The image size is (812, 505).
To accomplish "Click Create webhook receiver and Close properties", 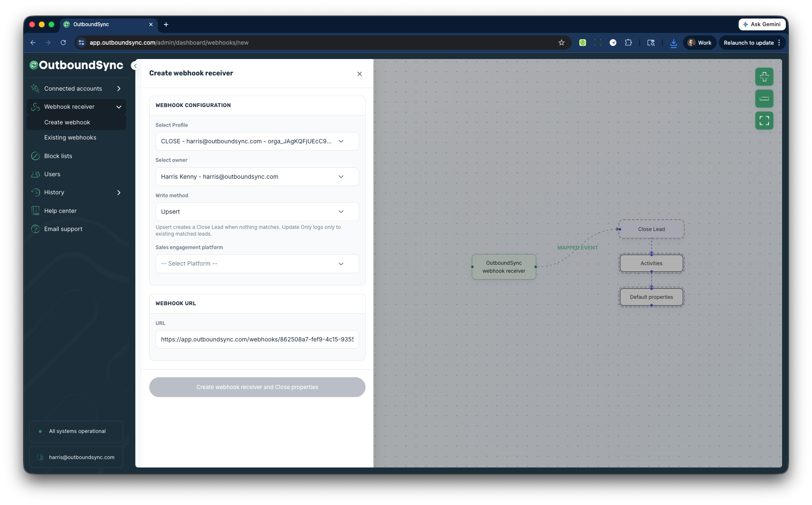I will [x=257, y=387].
